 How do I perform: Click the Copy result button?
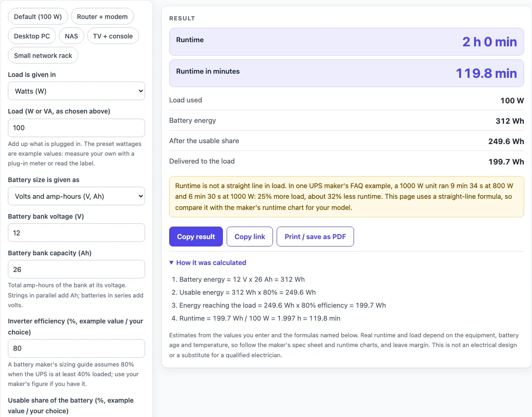(196, 236)
